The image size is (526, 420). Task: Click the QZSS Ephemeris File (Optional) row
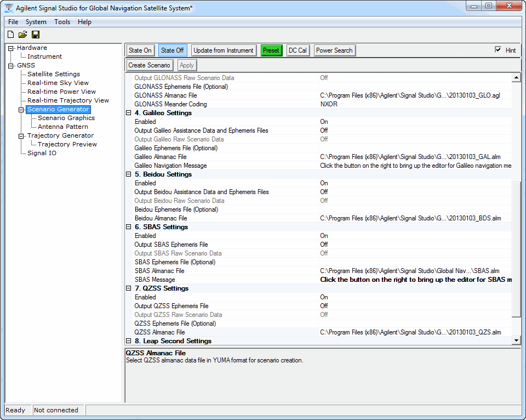click(x=319, y=323)
